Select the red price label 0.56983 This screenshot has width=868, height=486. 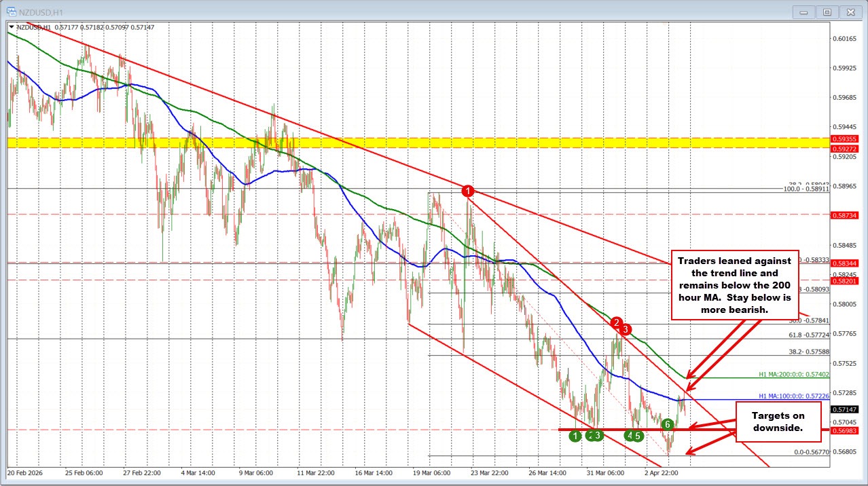click(844, 430)
